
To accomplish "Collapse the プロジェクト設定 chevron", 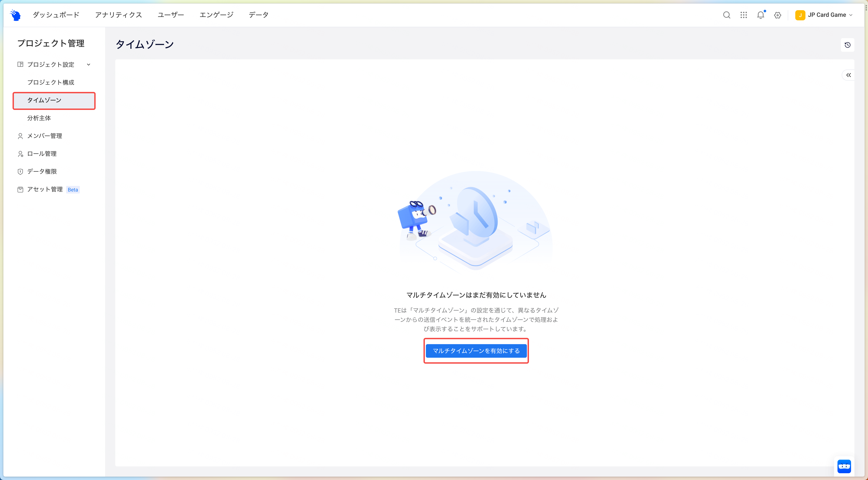I will (x=89, y=64).
